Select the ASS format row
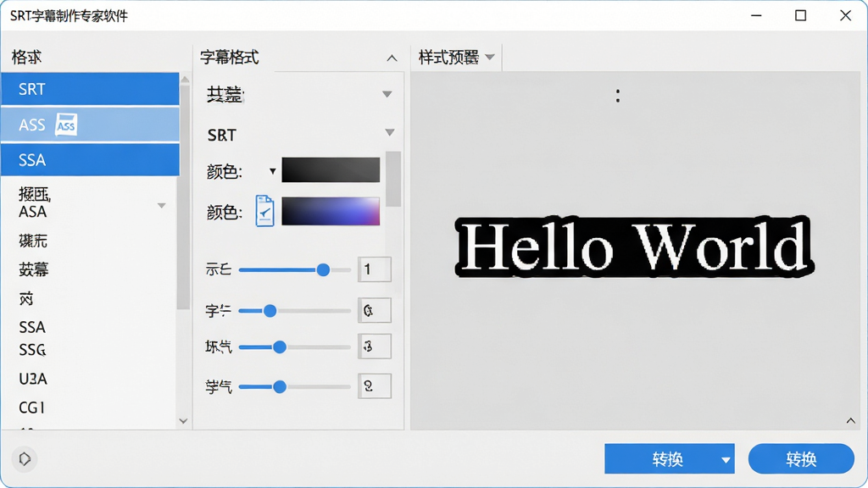Screen dimensions: 868x488 (x=90, y=125)
